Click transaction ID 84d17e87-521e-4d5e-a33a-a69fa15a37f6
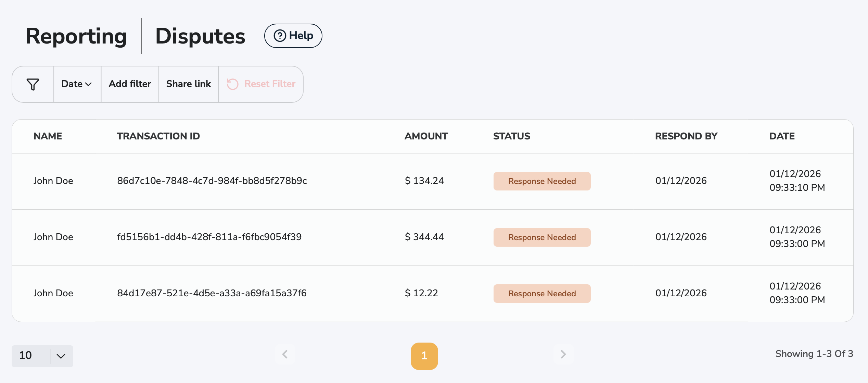Screen dimensions: 868x383 212,293
